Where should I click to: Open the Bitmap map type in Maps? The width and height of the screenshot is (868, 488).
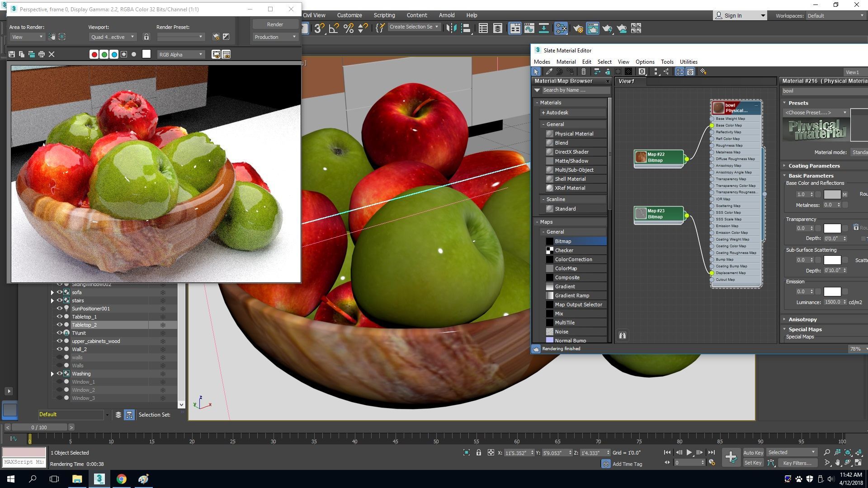pos(562,241)
